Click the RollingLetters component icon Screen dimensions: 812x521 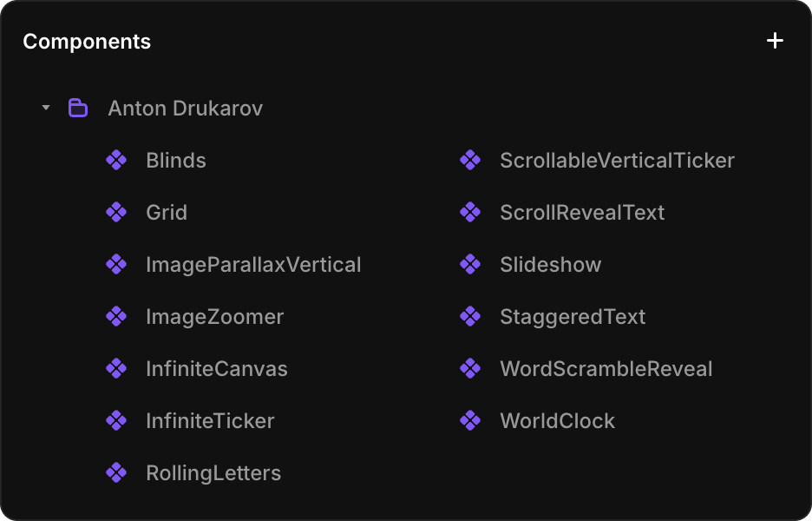(x=116, y=473)
